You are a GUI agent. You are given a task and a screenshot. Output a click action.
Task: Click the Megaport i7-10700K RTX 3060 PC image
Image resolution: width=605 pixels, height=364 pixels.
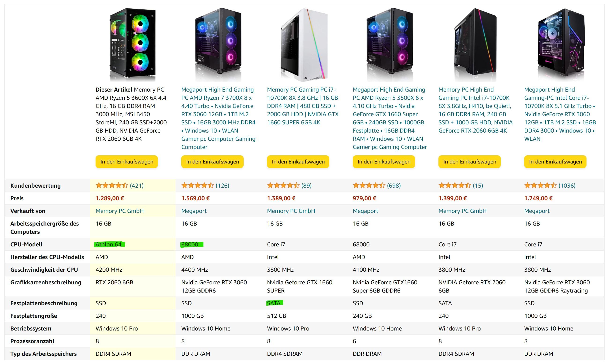coord(561,45)
